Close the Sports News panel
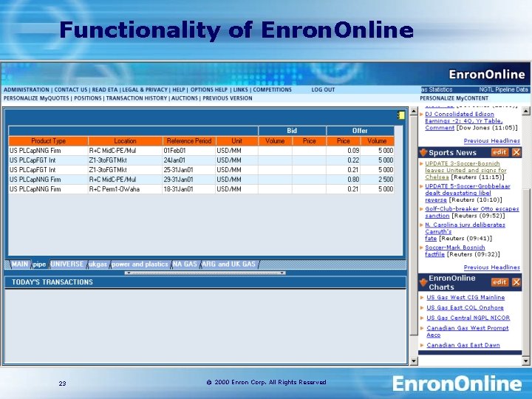The height and width of the screenshot is (399, 532). click(x=516, y=153)
